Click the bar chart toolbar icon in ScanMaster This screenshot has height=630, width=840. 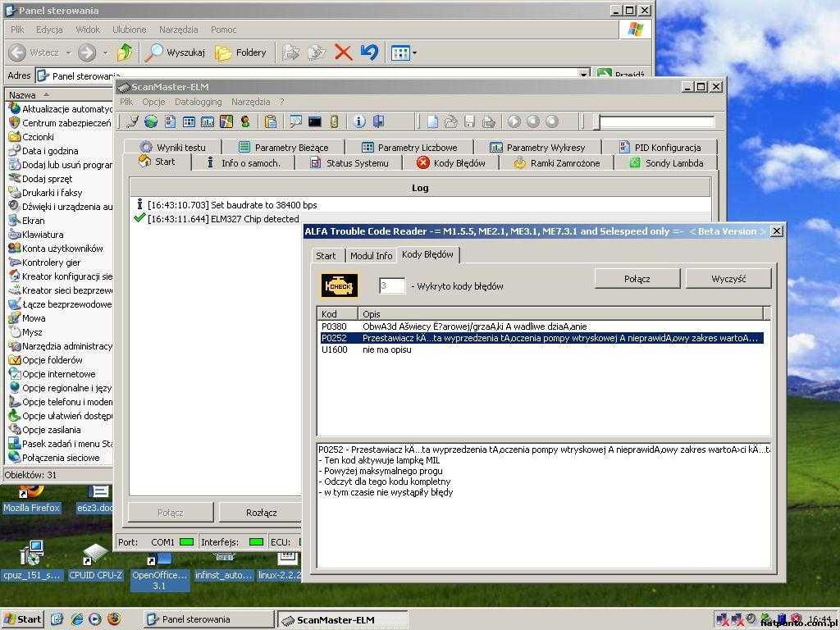[x=208, y=121]
